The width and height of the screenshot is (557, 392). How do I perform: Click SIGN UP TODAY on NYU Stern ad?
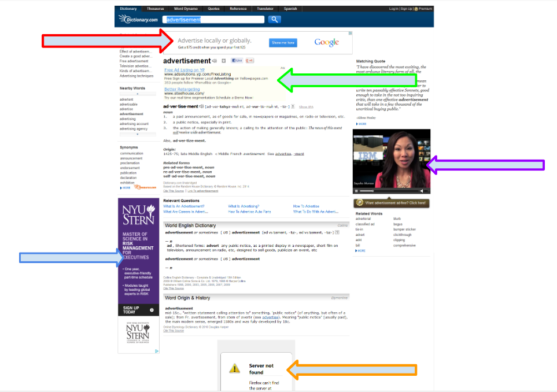(139, 310)
